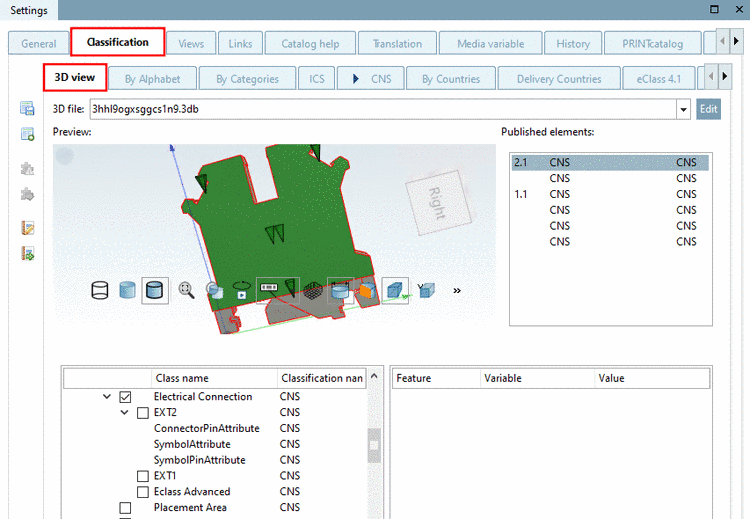Image resolution: width=750 pixels, height=519 pixels.
Task: Show more preview tools via double chevron
Action: [457, 290]
